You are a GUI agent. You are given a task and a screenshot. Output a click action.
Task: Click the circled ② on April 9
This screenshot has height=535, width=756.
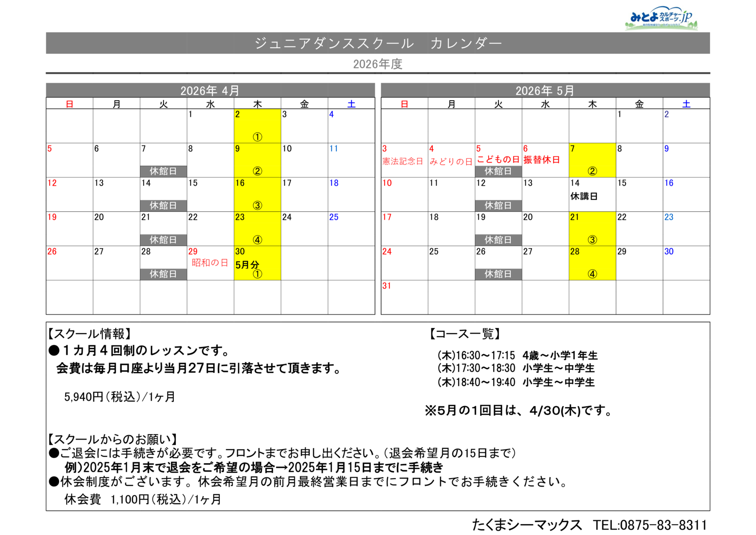click(257, 171)
